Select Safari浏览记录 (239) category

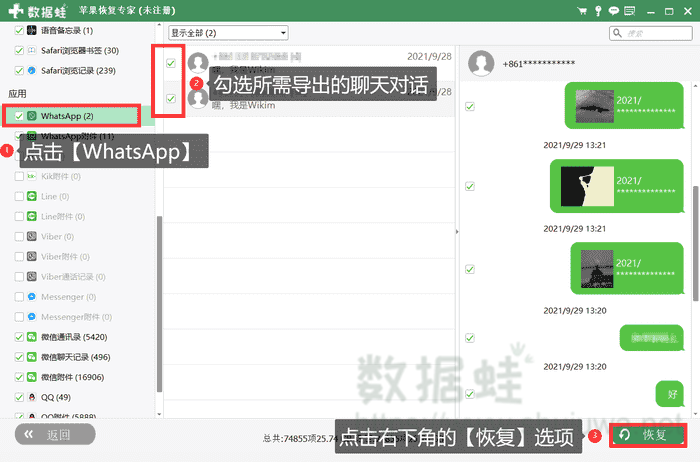78,71
